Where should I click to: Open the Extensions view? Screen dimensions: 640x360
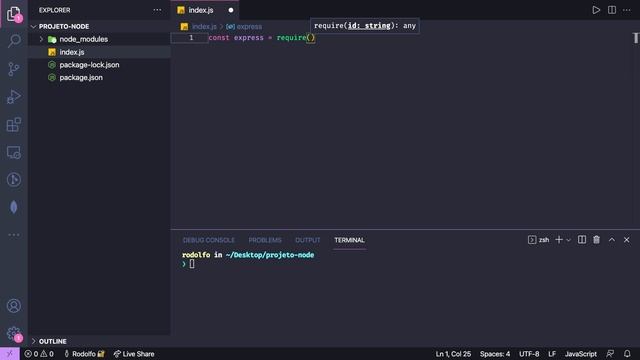pyautogui.click(x=14, y=124)
